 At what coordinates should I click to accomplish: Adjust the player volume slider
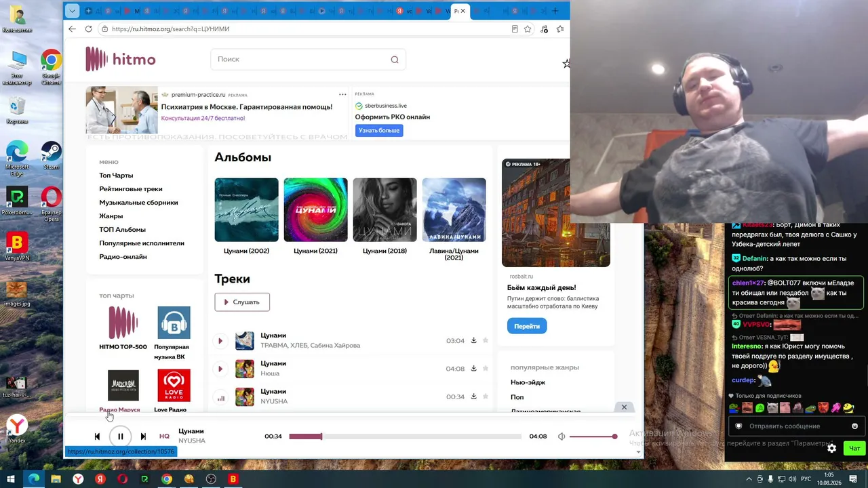pyautogui.click(x=593, y=436)
